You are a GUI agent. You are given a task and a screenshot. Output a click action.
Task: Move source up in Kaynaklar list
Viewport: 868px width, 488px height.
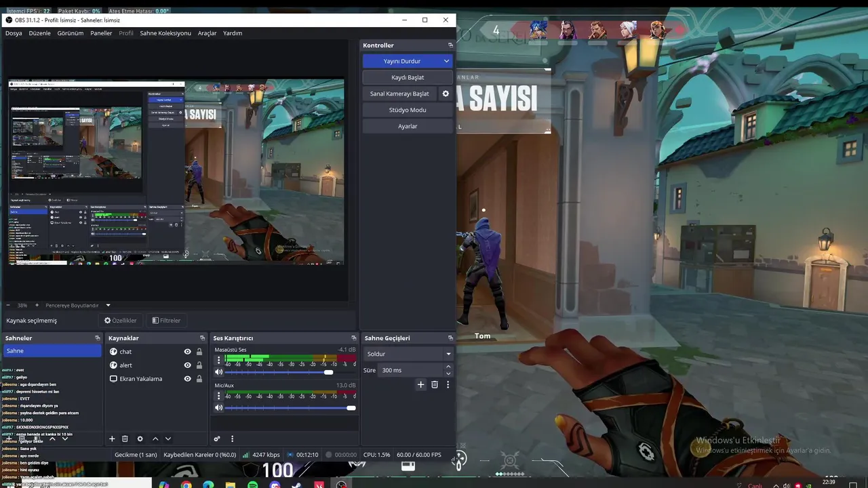tap(155, 439)
